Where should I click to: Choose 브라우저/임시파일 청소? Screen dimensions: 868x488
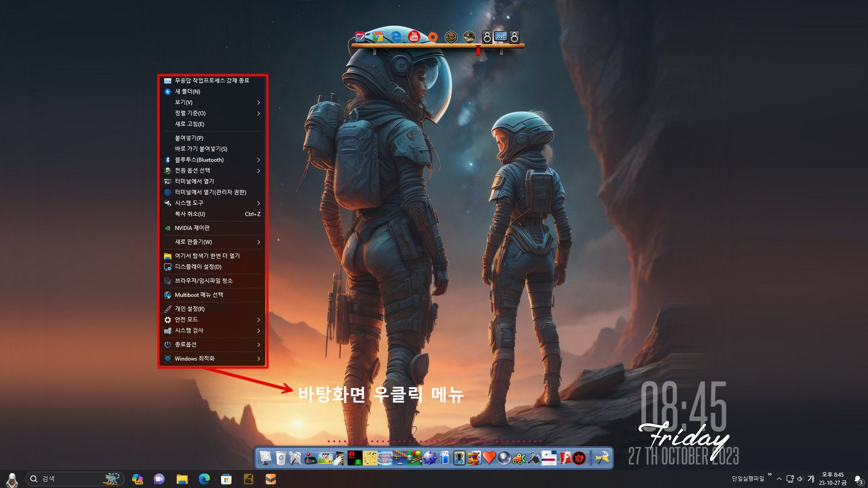212,281
